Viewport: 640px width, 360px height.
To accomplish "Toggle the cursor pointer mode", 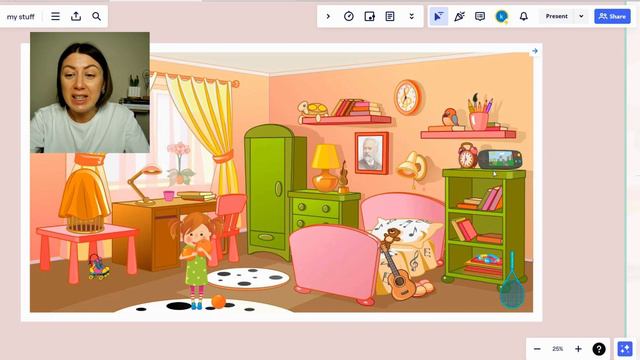I will tap(439, 16).
